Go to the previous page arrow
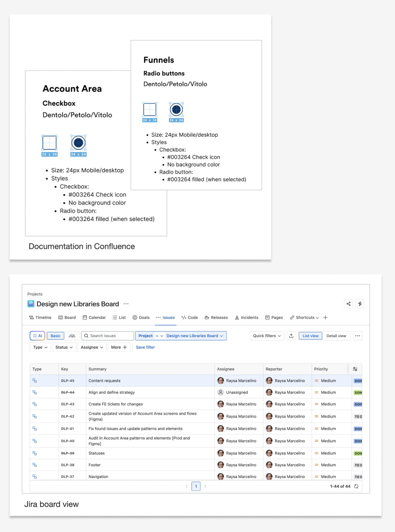Viewport: 395px width, 532px height. 187,486
